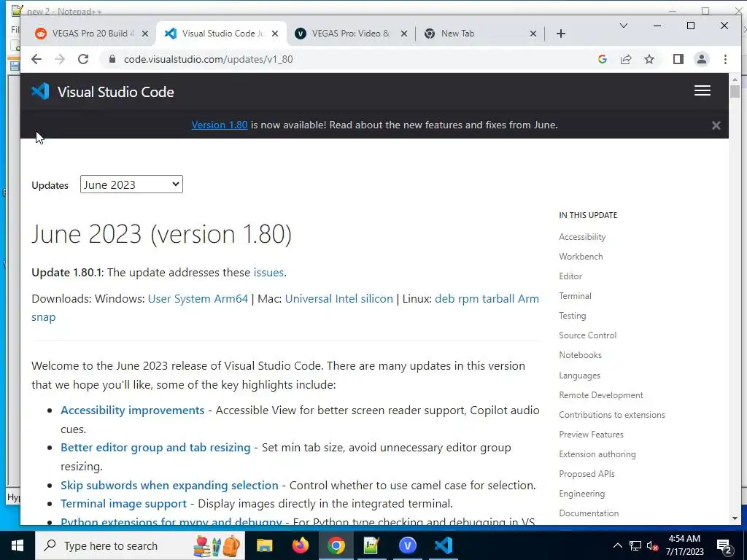Screen dimensions: 747x560
Task: Download Mac Universal build
Action: coord(309,298)
